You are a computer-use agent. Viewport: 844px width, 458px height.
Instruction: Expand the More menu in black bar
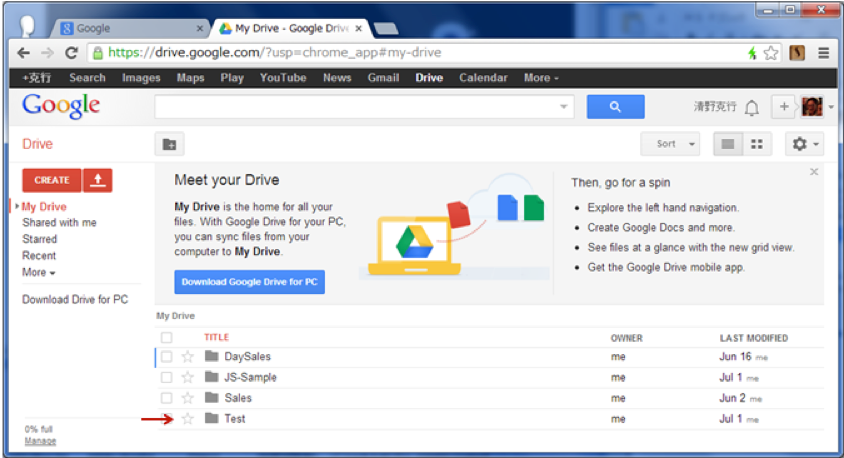tap(541, 77)
